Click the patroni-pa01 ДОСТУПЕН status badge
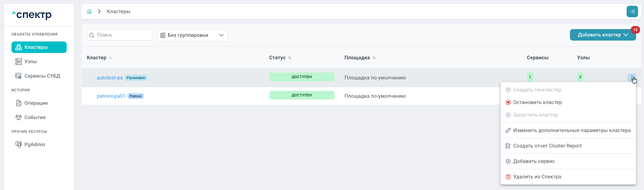Image resolution: width=644 pixels, height=190 pixels. click(302, 95)
